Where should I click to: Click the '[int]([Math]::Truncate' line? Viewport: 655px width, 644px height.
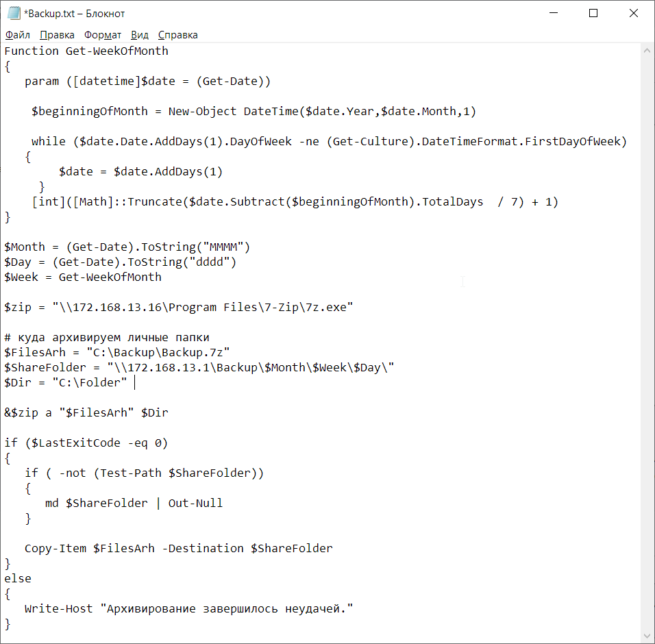[295, 201]
